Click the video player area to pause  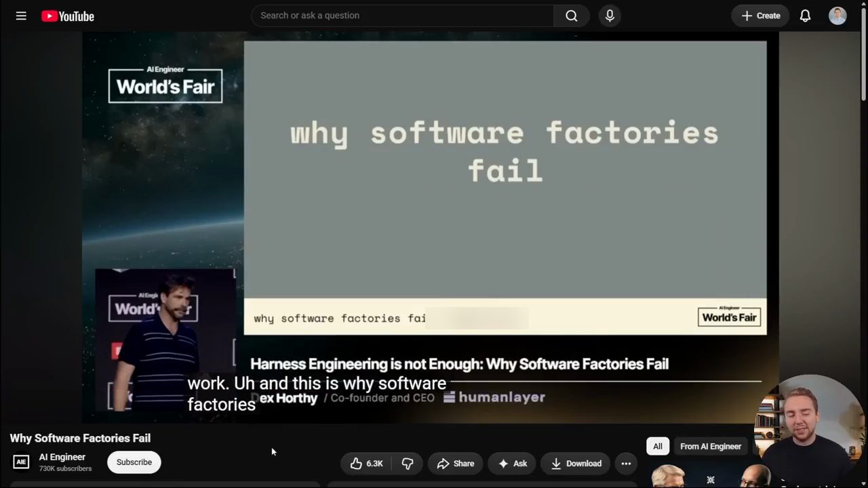tap(430, 227)
